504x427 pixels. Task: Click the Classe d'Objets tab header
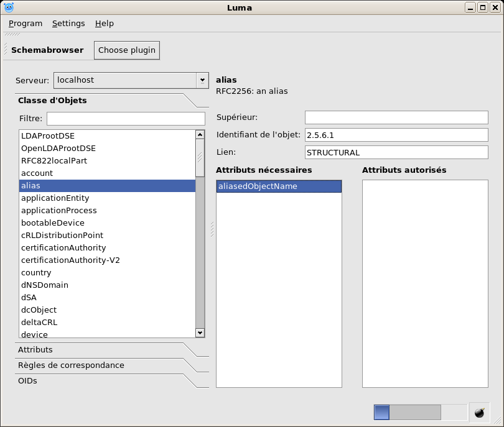click(x=52, y=101)
